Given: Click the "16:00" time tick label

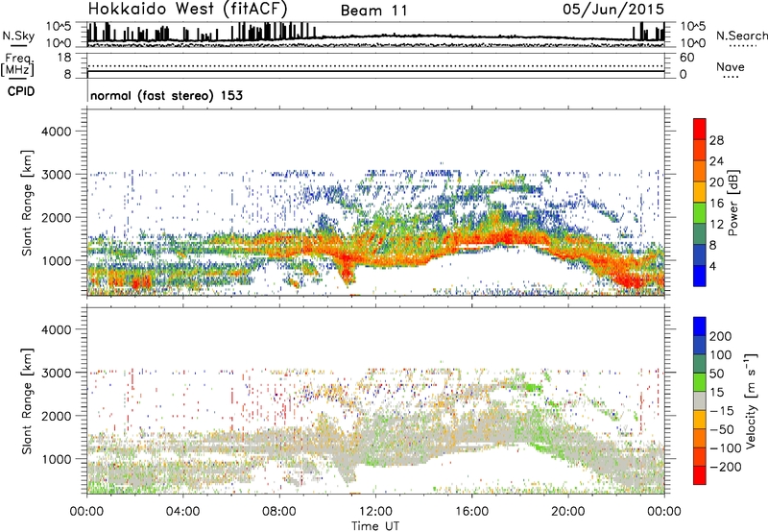Looking at the screenshot, I should 471,512.
